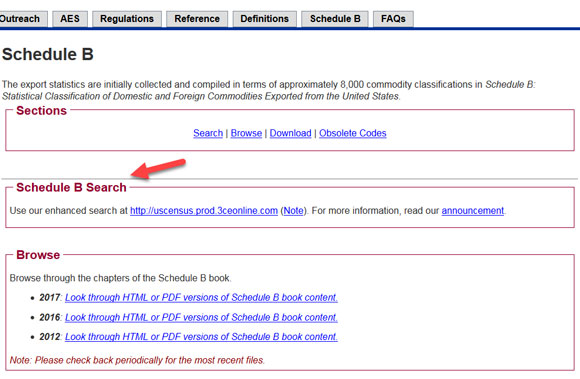Open the Obsolete Codes link

point(353,133)
